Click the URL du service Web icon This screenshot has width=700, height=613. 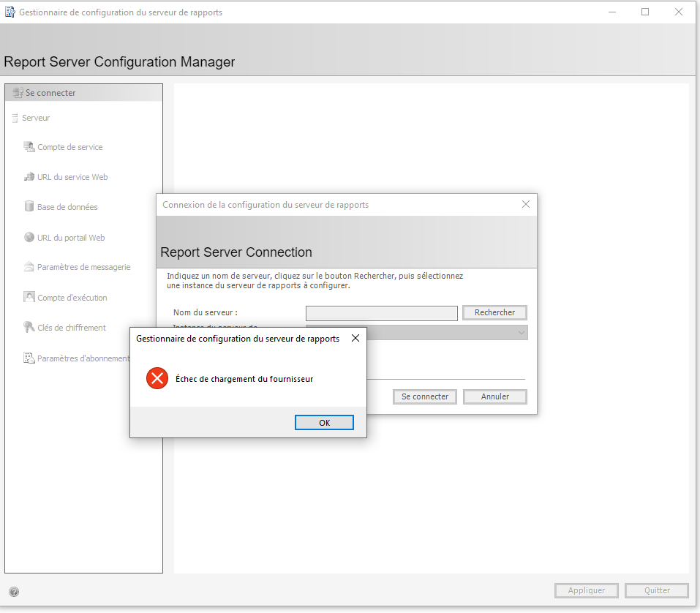(29, 177)
